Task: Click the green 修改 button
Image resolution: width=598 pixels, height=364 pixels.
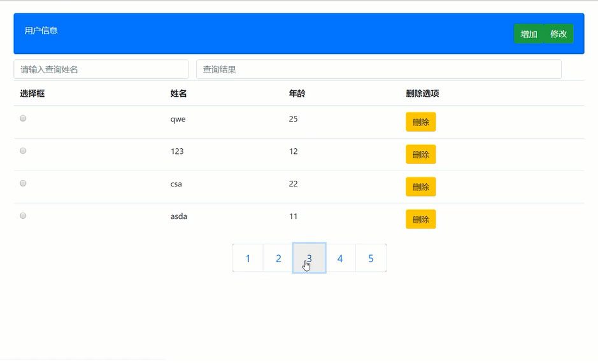Action: click(x=559, y=34)
